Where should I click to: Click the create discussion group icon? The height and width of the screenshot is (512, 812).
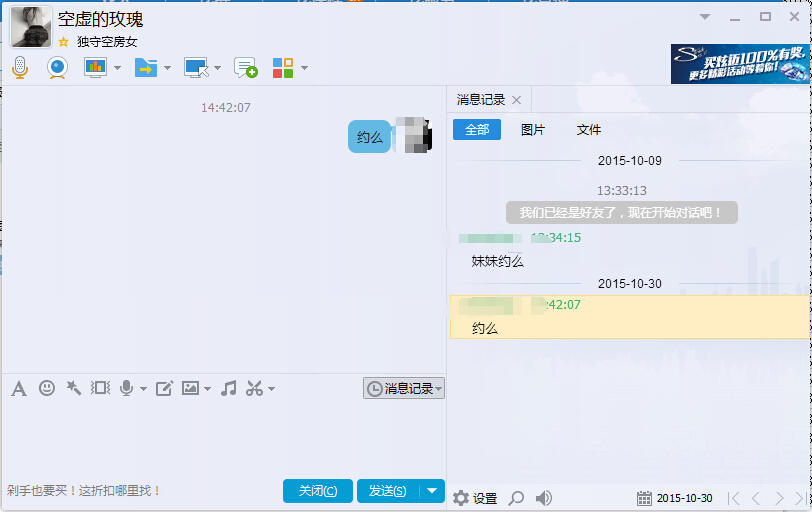pyautogui.click(x=245, y=67)
